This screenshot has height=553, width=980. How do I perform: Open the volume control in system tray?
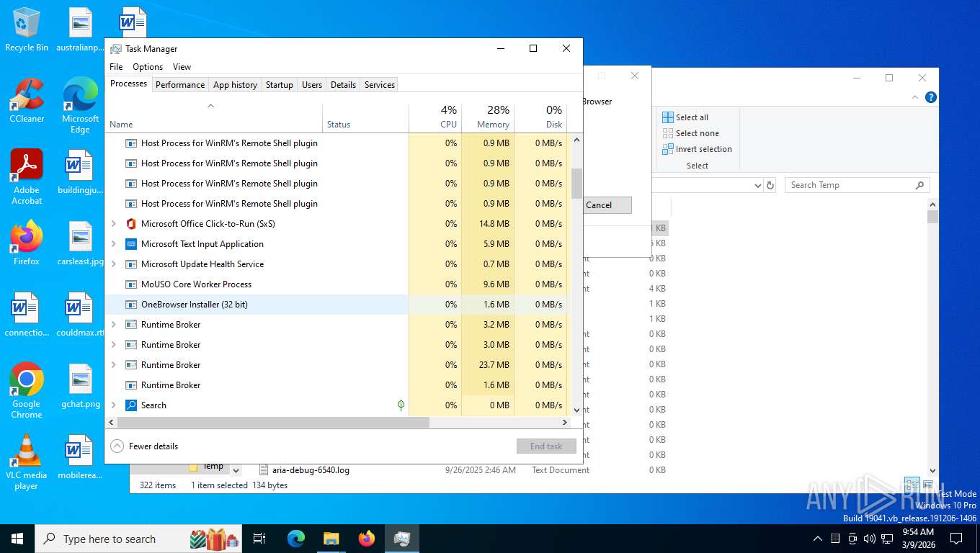[870, 539]
